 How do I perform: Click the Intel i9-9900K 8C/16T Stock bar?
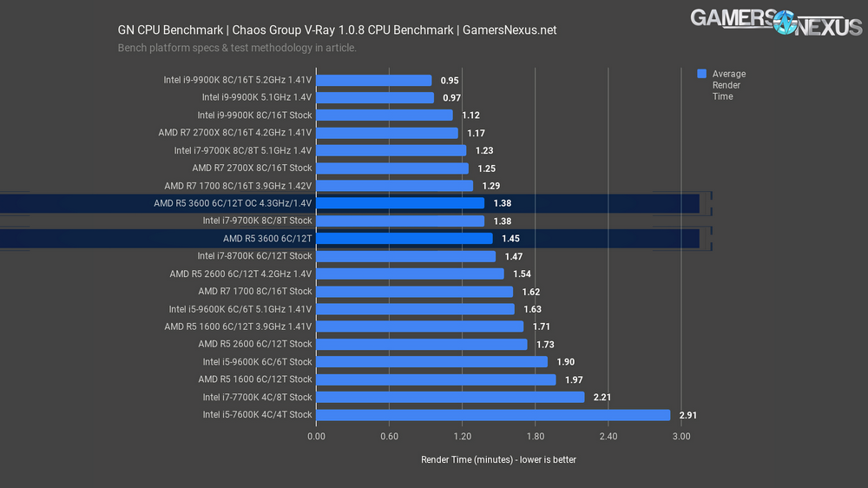[x=384, y=115]
